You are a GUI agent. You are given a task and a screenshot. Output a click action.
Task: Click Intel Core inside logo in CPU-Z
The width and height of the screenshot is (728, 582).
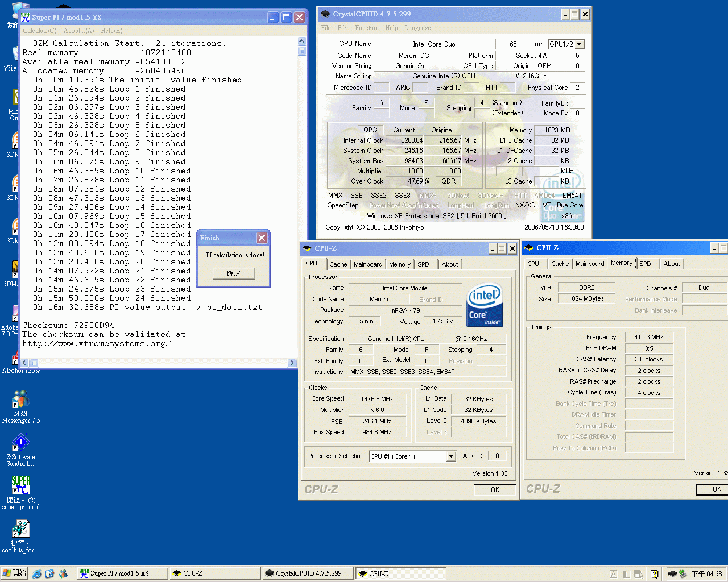click(485, 305)
